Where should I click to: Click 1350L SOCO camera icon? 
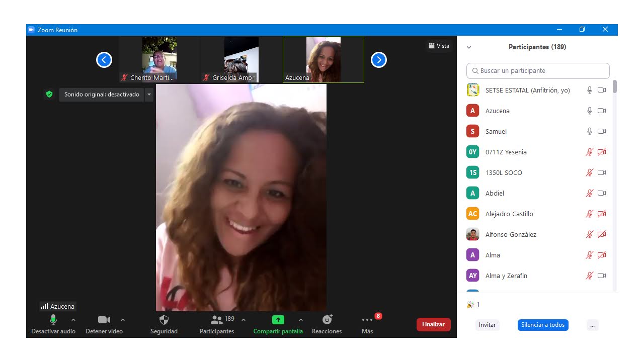[x=602, y=173]
